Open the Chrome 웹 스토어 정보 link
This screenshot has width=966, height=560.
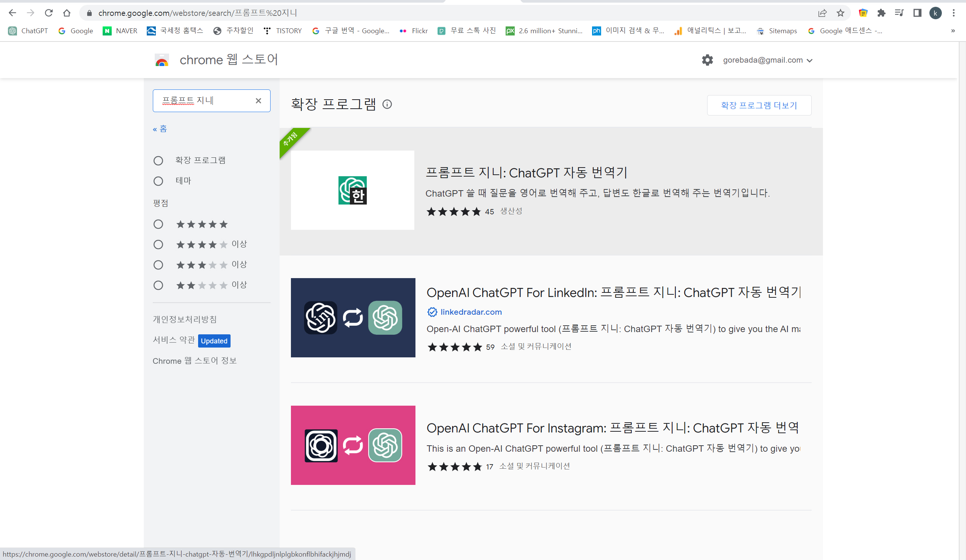[x=195, y=361]
